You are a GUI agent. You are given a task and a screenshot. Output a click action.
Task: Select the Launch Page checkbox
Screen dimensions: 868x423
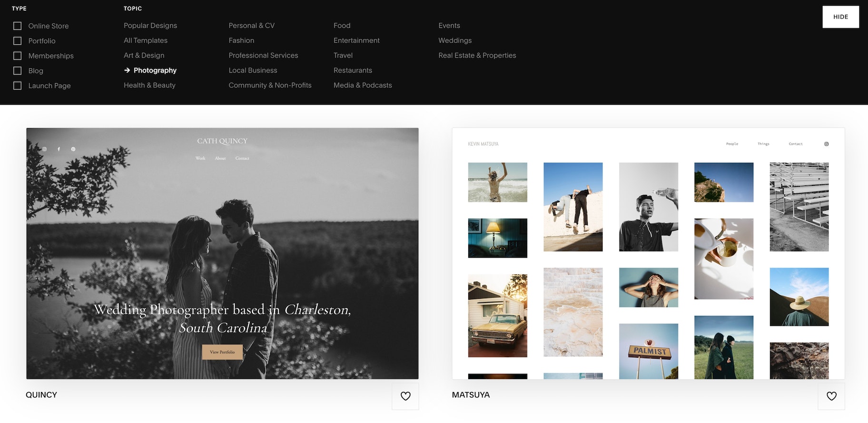click(18, 86)
